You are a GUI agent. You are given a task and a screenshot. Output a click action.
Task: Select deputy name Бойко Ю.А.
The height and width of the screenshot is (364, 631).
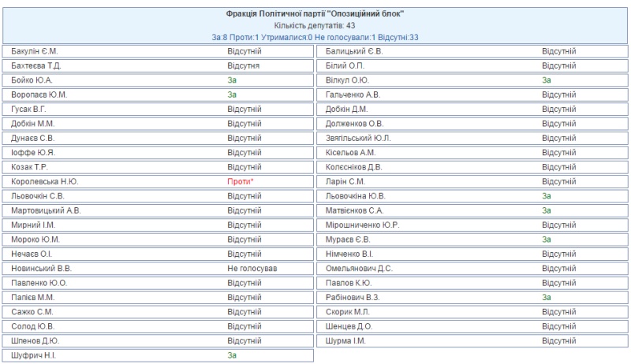tap(33, 80)
